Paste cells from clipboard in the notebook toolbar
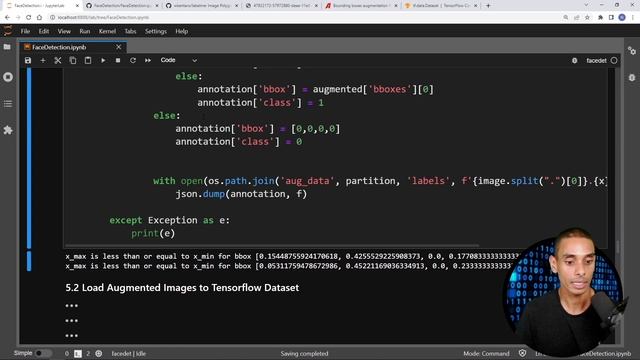The height and width of the screenshot is (360, 640). point(88,60)
